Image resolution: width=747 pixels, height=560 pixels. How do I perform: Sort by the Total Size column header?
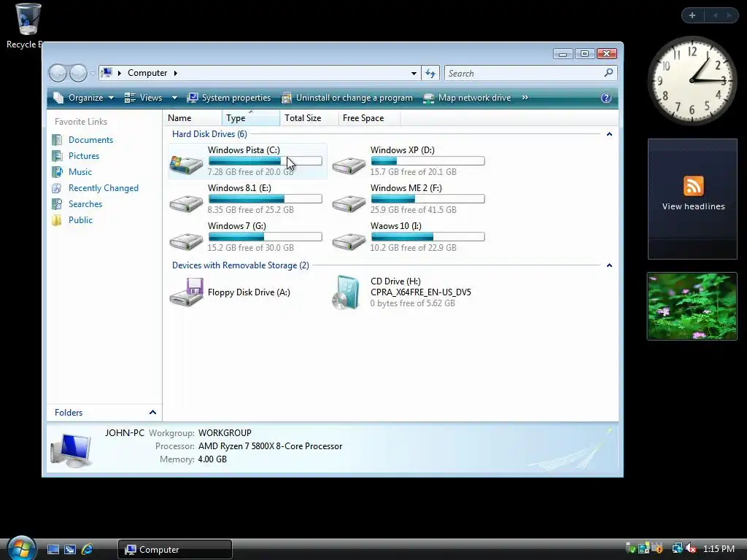pos(309,118)
